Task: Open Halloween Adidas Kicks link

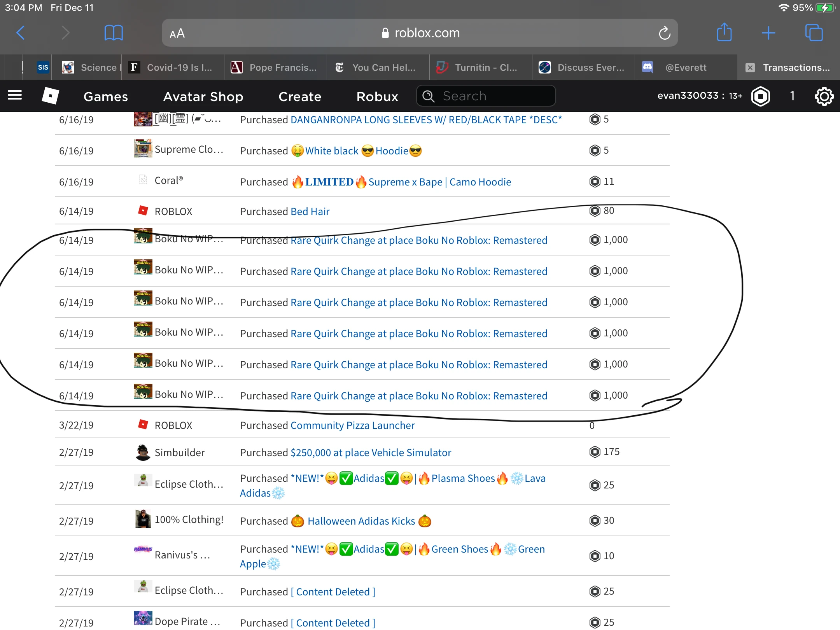Action: [x=361, y=521]
